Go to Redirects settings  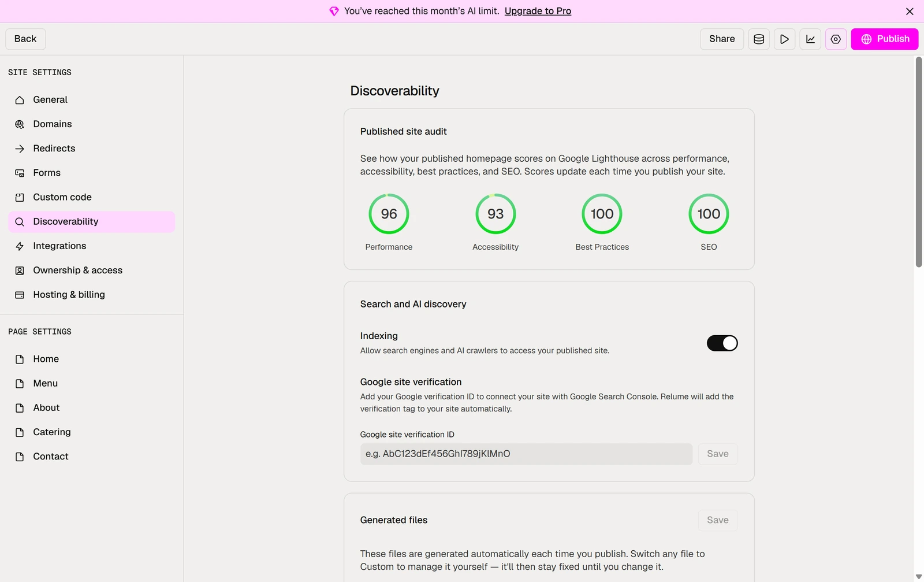point(91,149)
